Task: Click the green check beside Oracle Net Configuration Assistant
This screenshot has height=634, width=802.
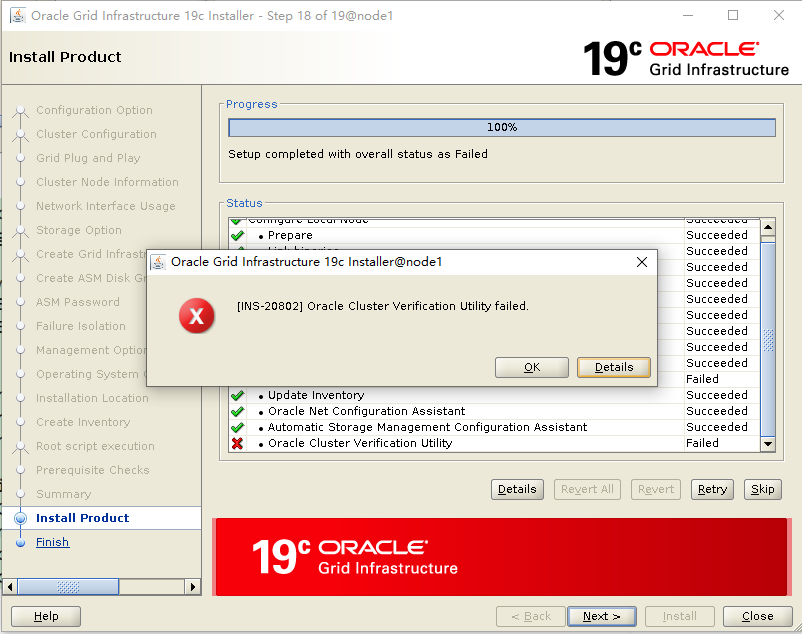Action: 237,411
